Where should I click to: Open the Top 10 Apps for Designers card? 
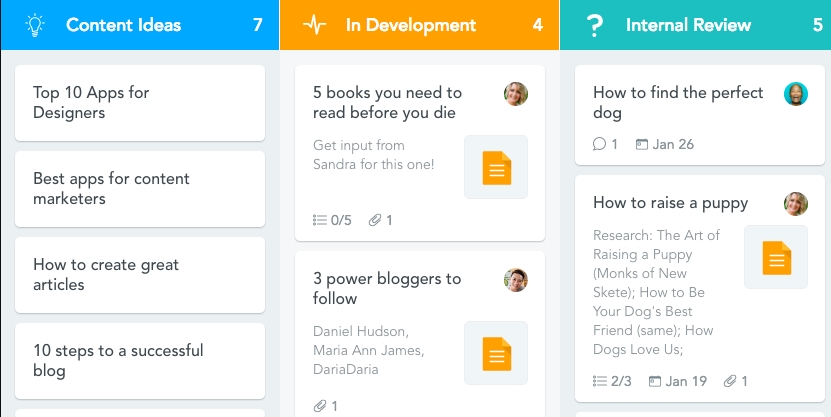point(140,103)
